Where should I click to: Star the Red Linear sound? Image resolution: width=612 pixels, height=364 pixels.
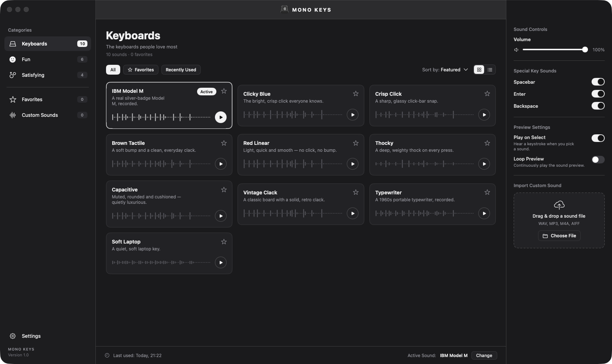tap(356, 143)
